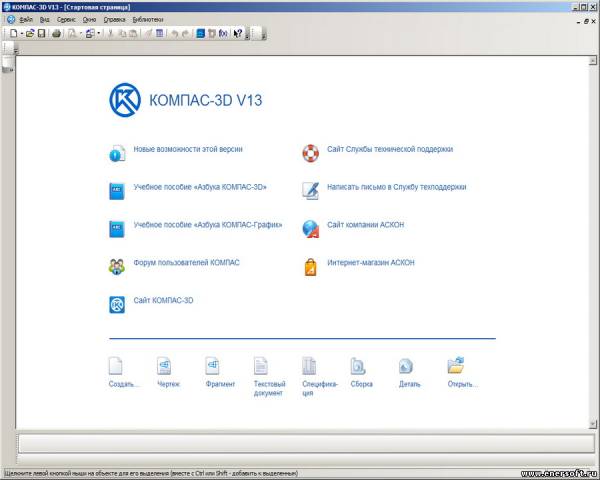Click the document manager icon in toolbar

pyautogui.click(x=90, y=34)
